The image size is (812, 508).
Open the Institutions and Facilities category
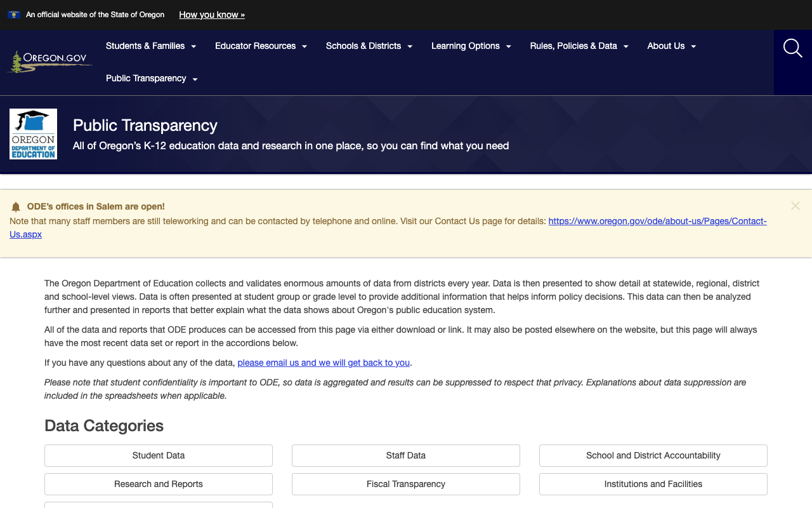tap(653, 484)
